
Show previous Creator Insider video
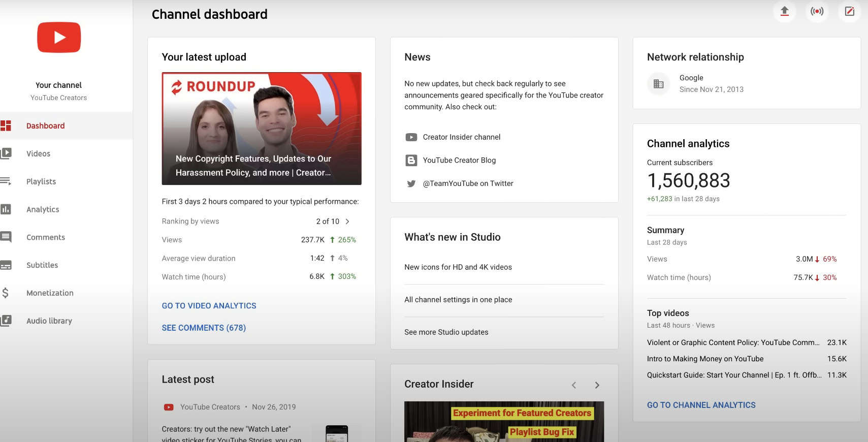tap(574, 385)
